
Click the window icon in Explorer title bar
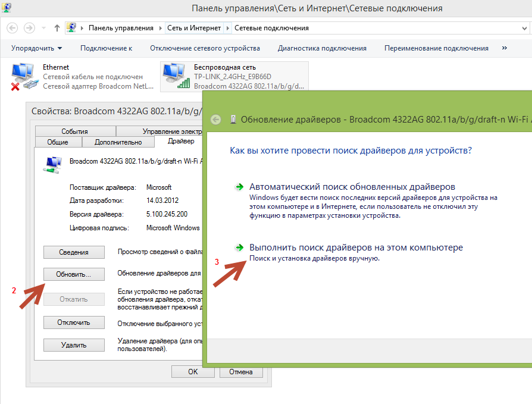(7, 7)
